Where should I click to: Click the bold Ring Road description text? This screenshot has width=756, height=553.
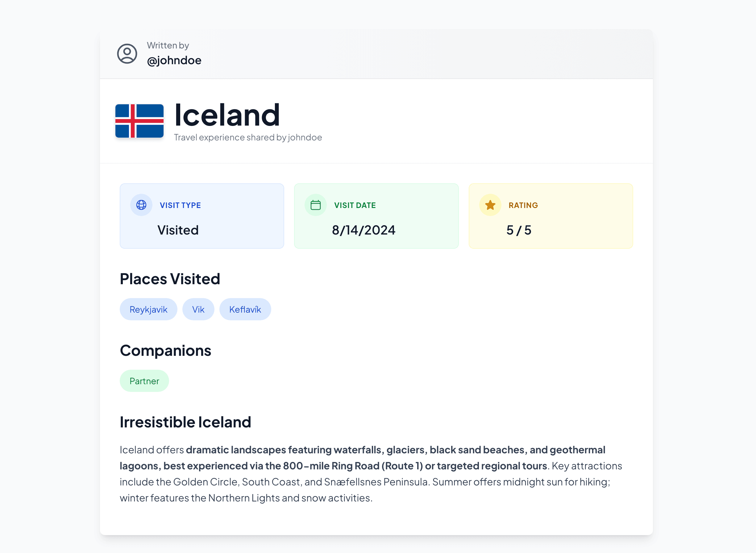click(363, 458)
